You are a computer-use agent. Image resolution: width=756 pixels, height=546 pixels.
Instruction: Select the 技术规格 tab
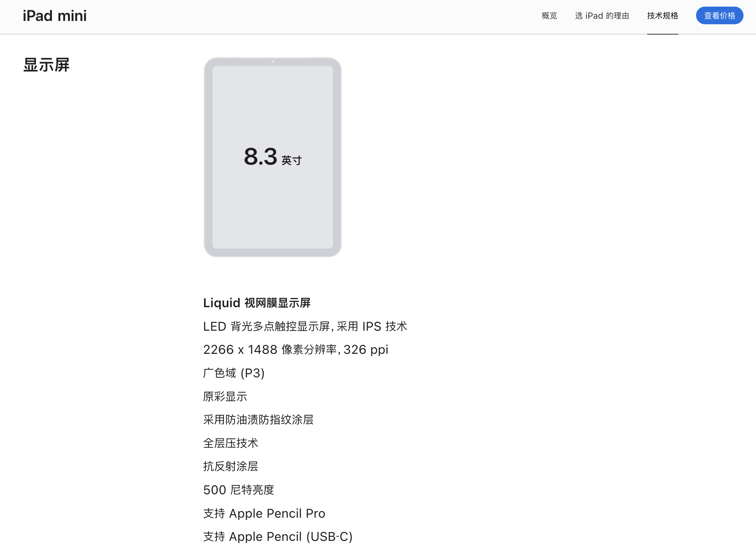[x=663, y=16]
